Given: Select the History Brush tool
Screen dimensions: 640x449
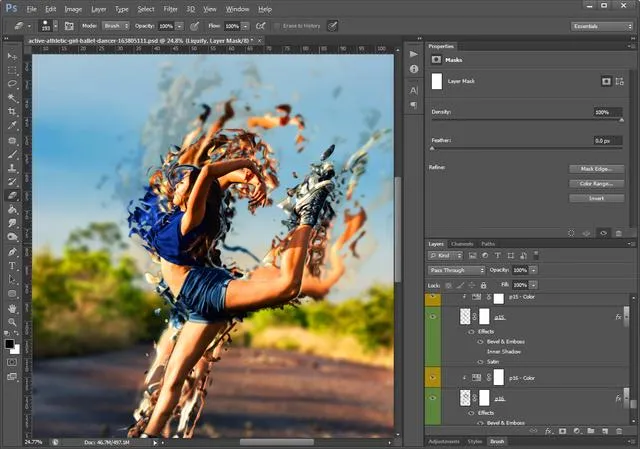Looking at the screenshot, I should coord(12,182).
